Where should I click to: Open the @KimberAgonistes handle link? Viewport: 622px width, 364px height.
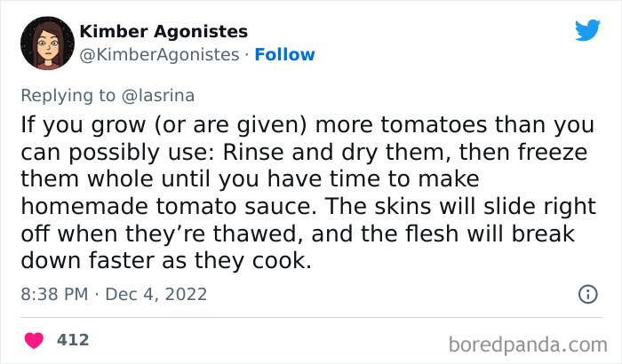click(x=159, y=55)
